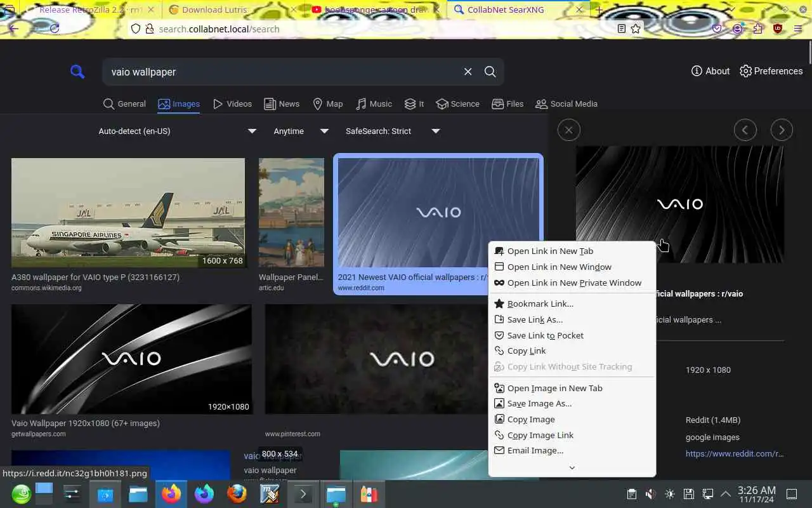Open the Singapore Airlines A380 wallpaper thumbnail

point(128,213)
